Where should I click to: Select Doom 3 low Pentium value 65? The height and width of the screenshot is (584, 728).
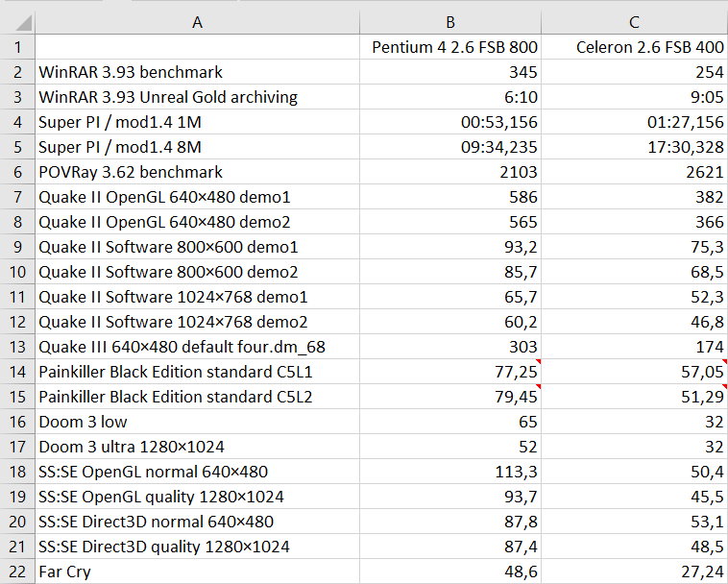450,422
